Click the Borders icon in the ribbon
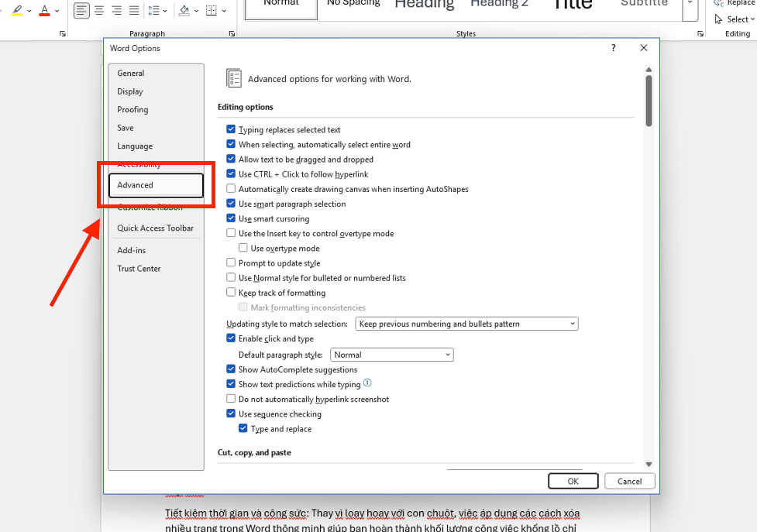The height and width of the screenshot is (532, 757). 212,10
